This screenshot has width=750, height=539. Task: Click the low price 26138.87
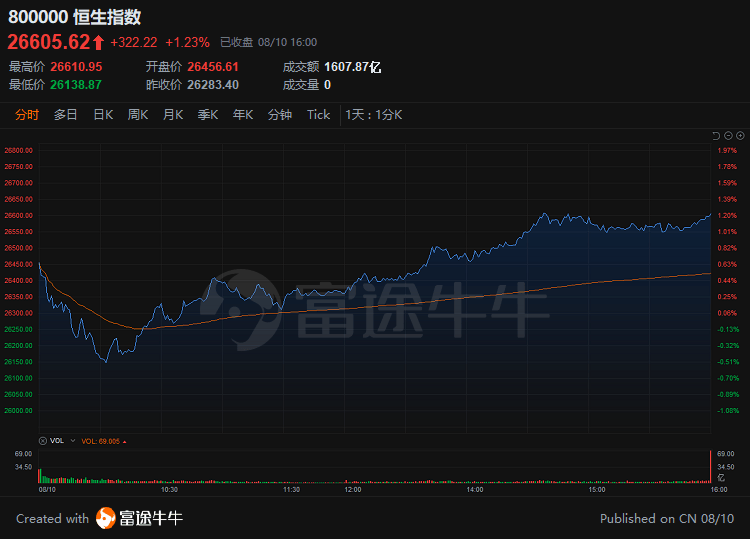pyautogui.click(x=76, y=85)
